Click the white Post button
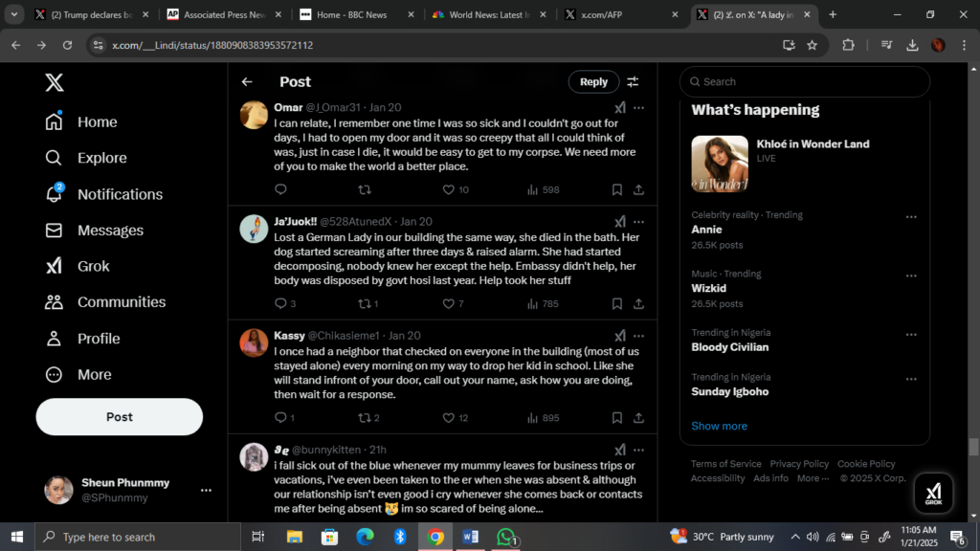 (120, 417)
